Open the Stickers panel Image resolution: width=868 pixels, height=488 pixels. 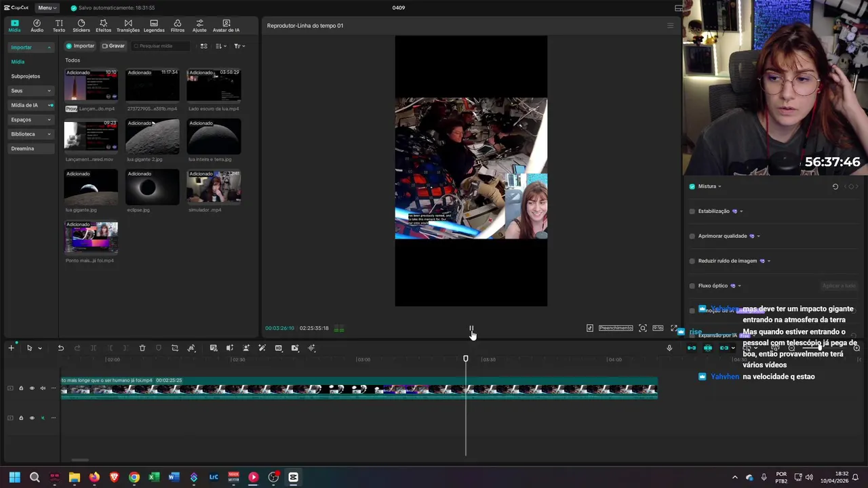[81, 26]
